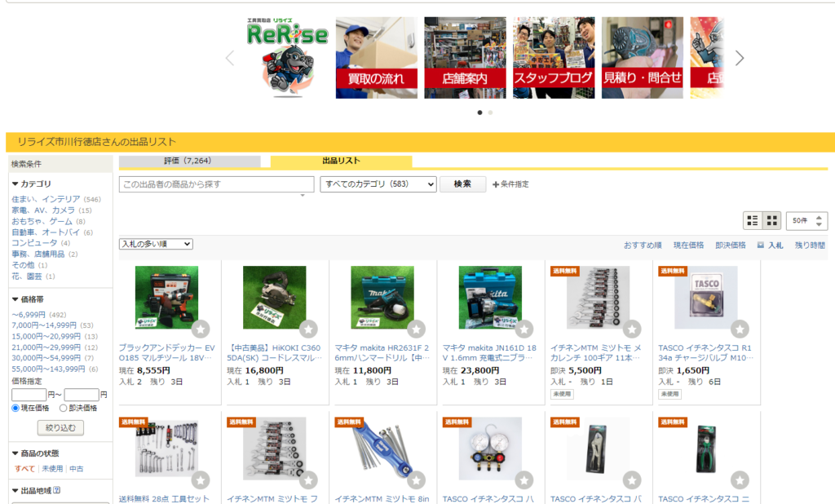Switch to grid view layout icon
This screenshot has height=504, width=835.
click(771, 221)
